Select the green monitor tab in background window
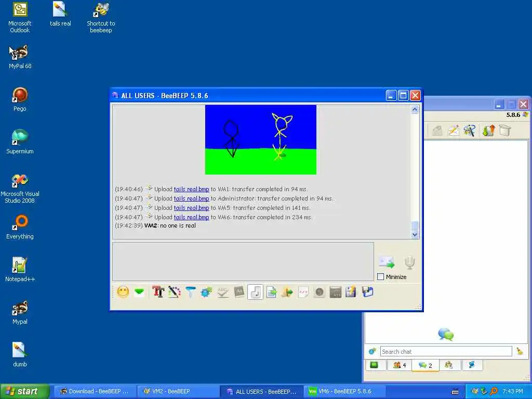The width and height of the screenshot is (532, 399). [x=375, y=365]
